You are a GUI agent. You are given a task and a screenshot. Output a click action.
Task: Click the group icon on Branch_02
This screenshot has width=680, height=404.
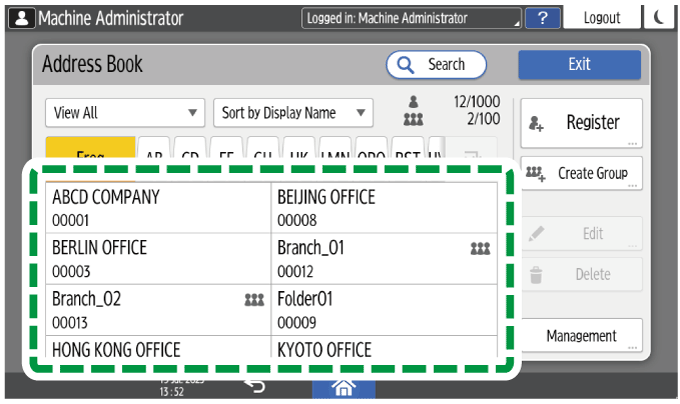pyautogui.click(x=255, y=298)
